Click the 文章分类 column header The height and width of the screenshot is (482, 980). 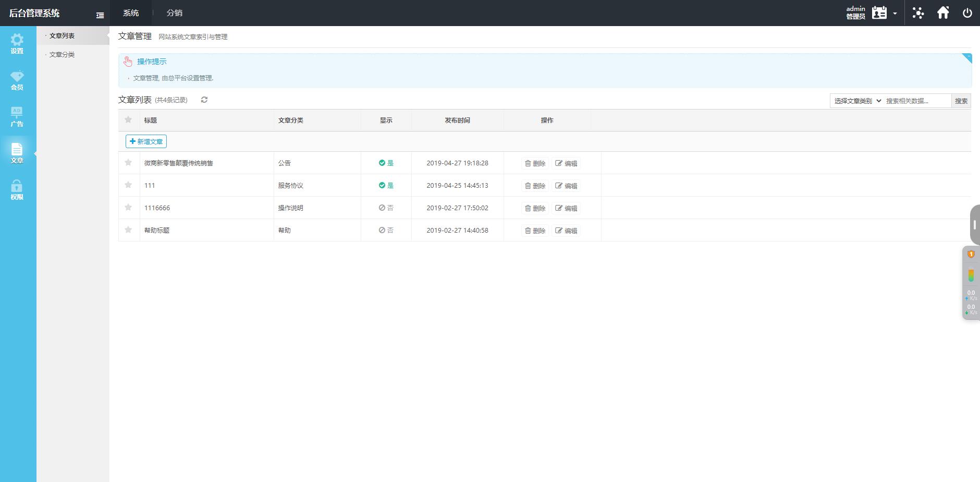tap(291, 121)
